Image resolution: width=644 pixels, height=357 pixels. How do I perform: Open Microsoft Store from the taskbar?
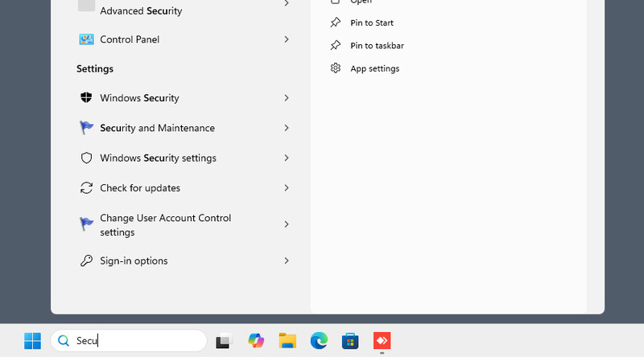point(350,341)
